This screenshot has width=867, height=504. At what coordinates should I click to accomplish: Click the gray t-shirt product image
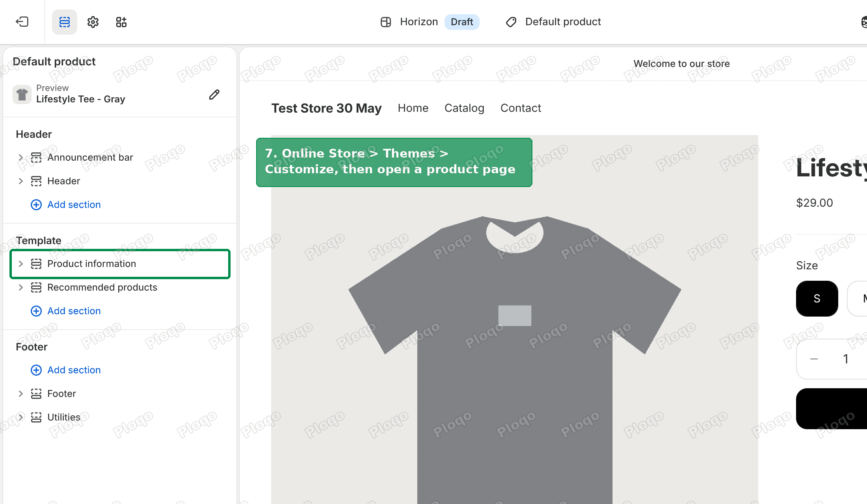tap(514, 320)
